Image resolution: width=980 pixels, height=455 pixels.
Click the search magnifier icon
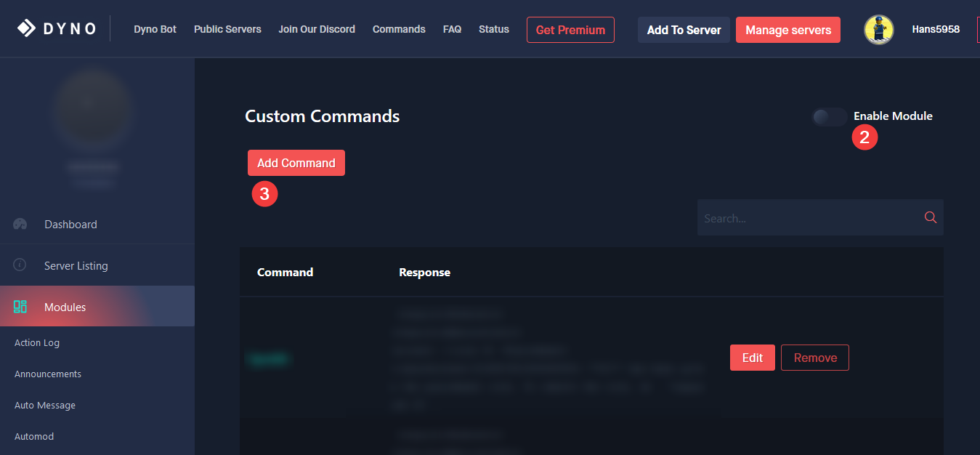pos(931,217)
